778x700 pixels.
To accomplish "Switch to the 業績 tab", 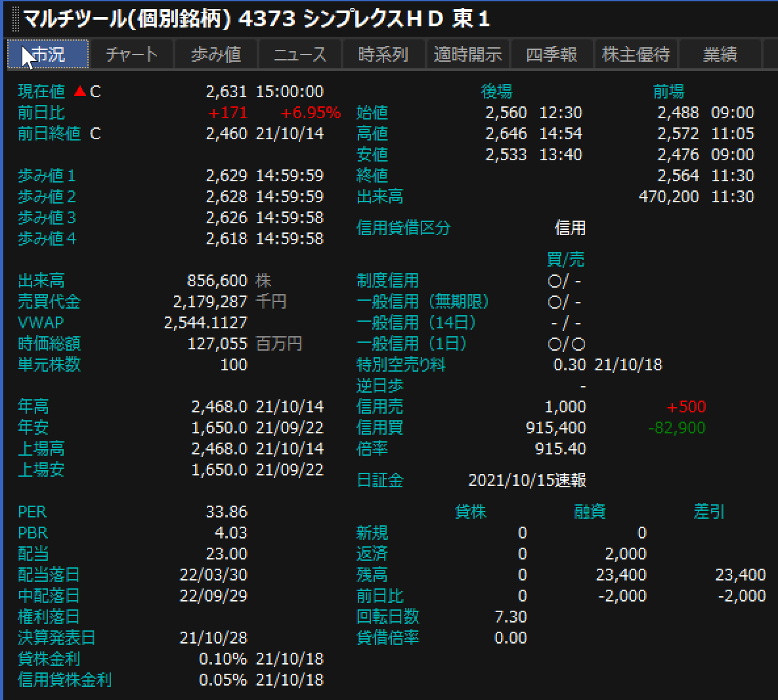I will click(720, 55).
